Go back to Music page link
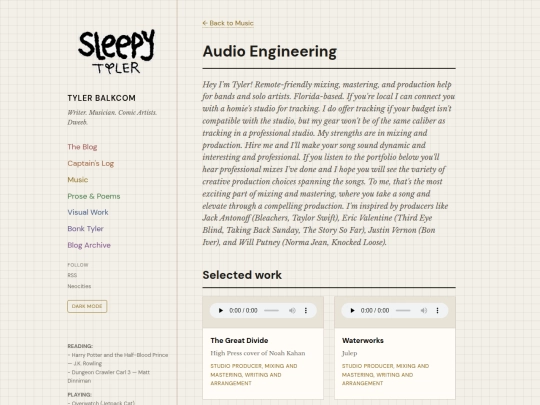The width and height of the screenshot is (540, 405). (228, 23)
